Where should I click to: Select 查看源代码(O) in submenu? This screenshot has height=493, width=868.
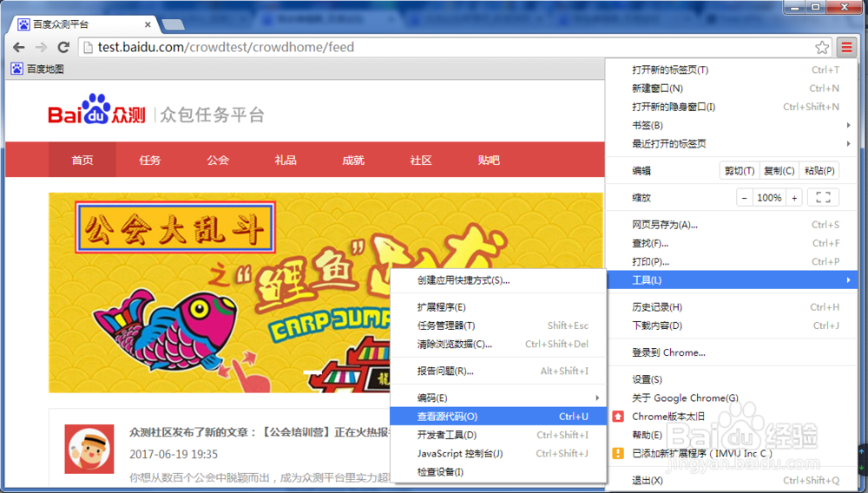[x=497, y=417]
